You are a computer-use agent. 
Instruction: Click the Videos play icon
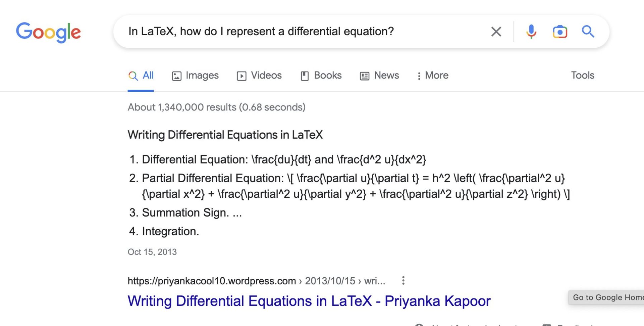click(241, 76)
